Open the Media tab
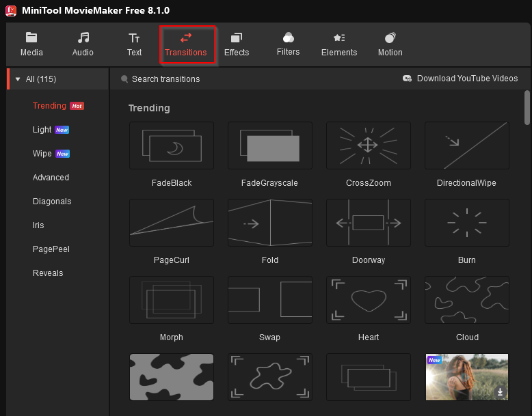Image resolution: width=532 pixels, height=416 pixels. [31, 44]
